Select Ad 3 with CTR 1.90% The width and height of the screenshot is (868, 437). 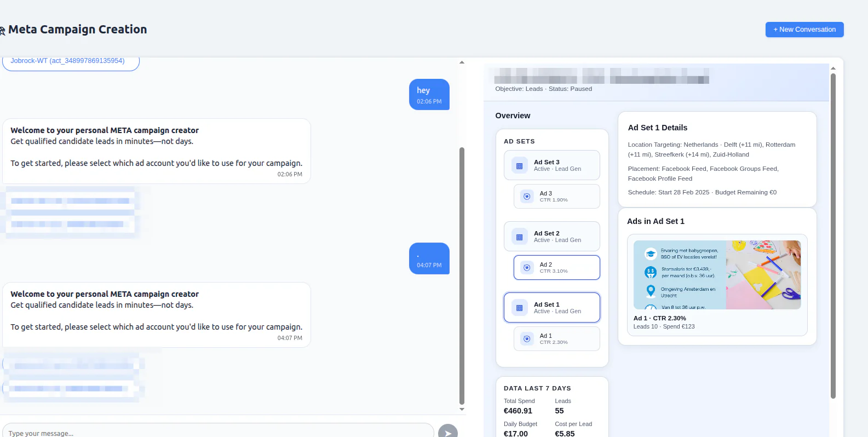tap(556, 197)
